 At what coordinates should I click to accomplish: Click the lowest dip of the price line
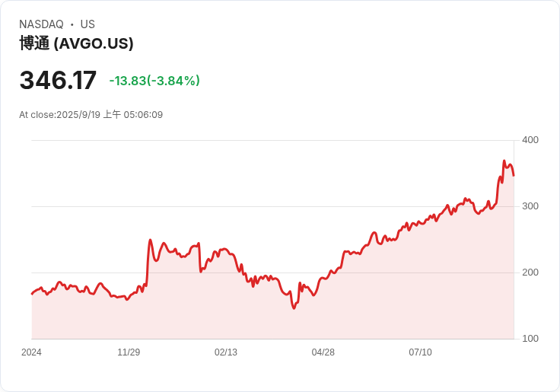click(x=294, y=308)
